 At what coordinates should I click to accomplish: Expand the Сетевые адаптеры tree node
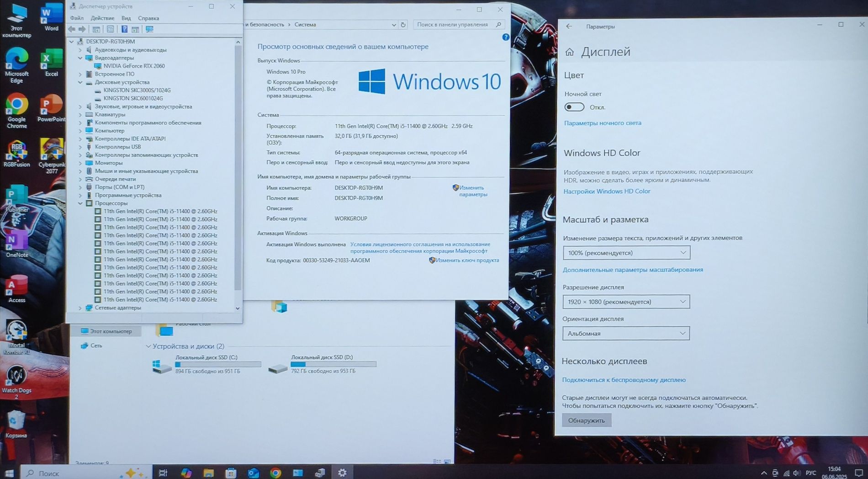point(80,308)
